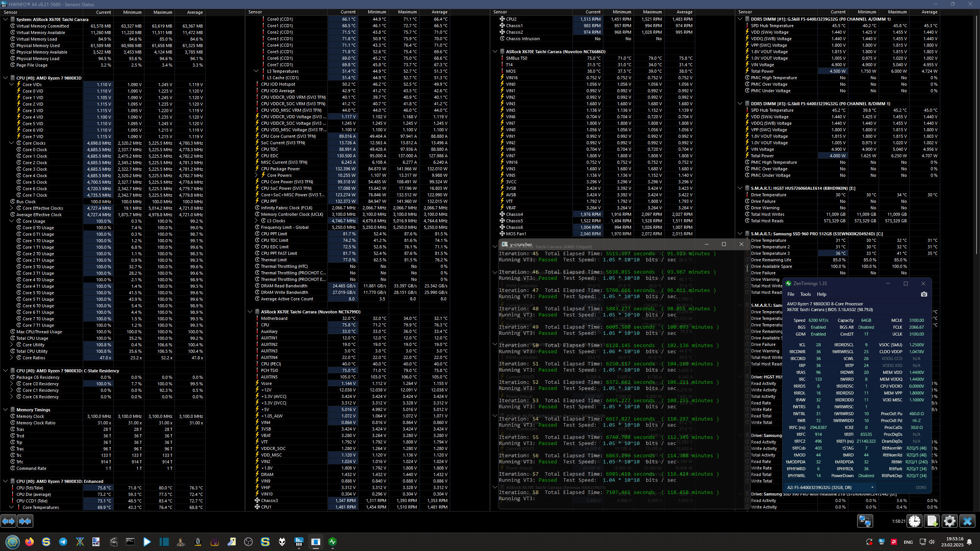This screenshot has height=551, width=980.
Task: Select the CPU Package Power row
Action: pos(280,169)
